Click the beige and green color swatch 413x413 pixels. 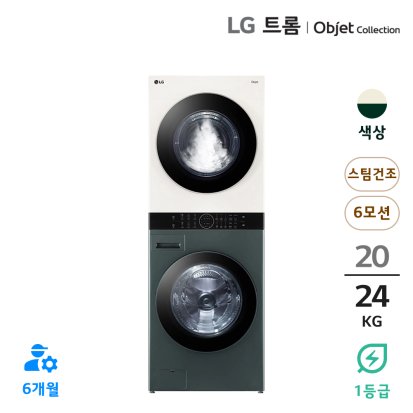[372, 104]
